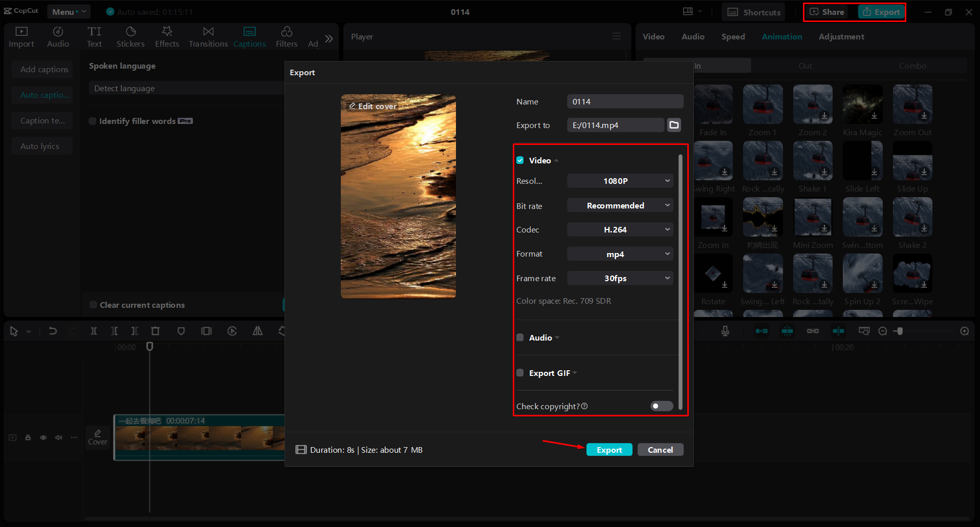Select the Transitions panel icon
This screenshot has width=980, height=527.
click(x=208, y=36)
